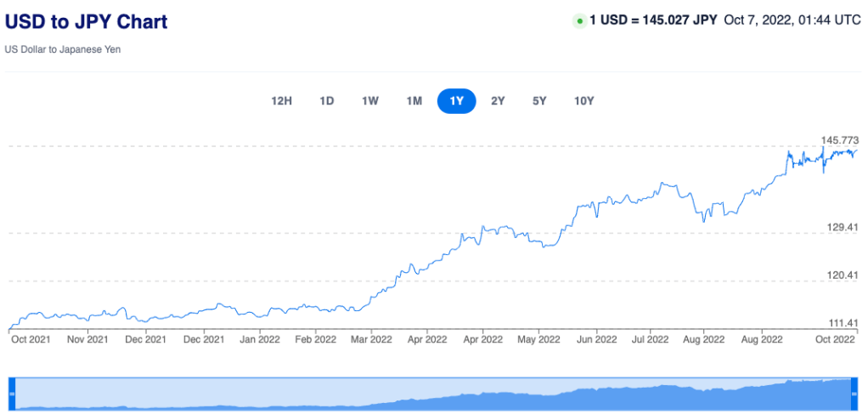Click the 129.41 axis label
The image size is (868, 420).
pyautogui.click(x=841, y=227)
